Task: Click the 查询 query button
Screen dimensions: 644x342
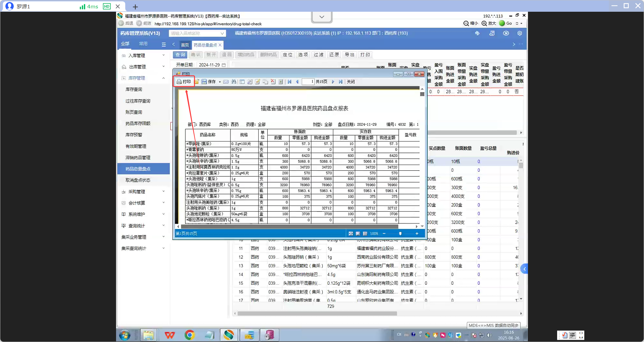Action: pyautogui.click(x=180, y=55)
